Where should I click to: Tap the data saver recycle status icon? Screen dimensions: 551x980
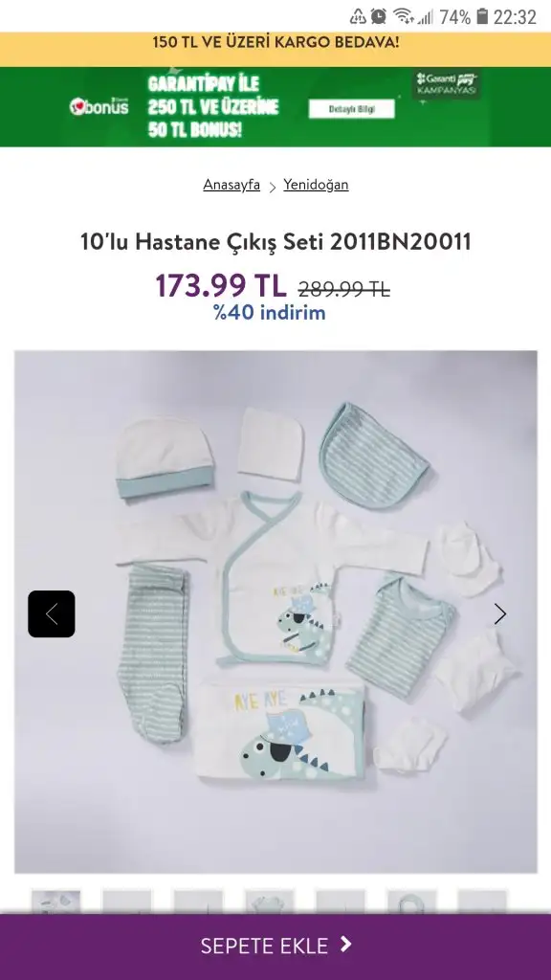(x=358, y=16)
